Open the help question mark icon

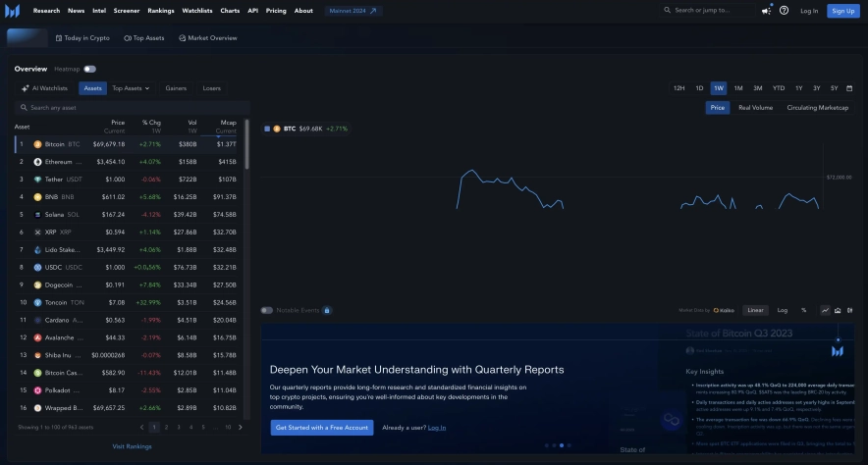[784, 11]
